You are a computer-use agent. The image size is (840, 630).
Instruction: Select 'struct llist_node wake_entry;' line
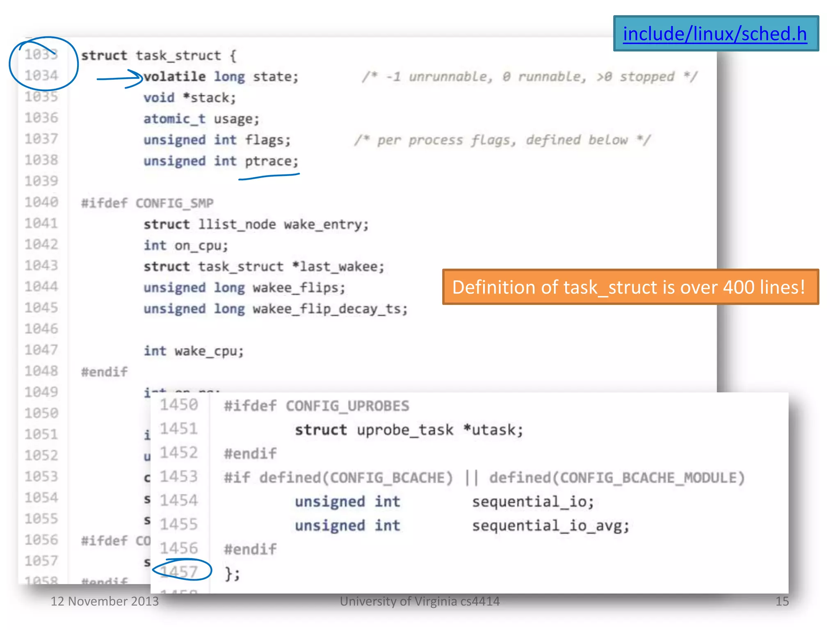click(x=256, y=225)
